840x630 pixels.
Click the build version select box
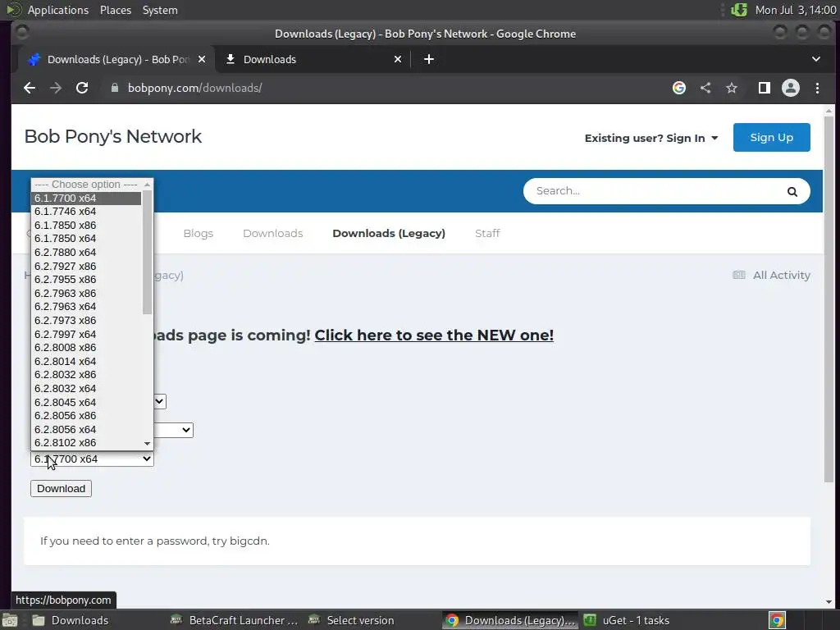[x=92, y=459]
